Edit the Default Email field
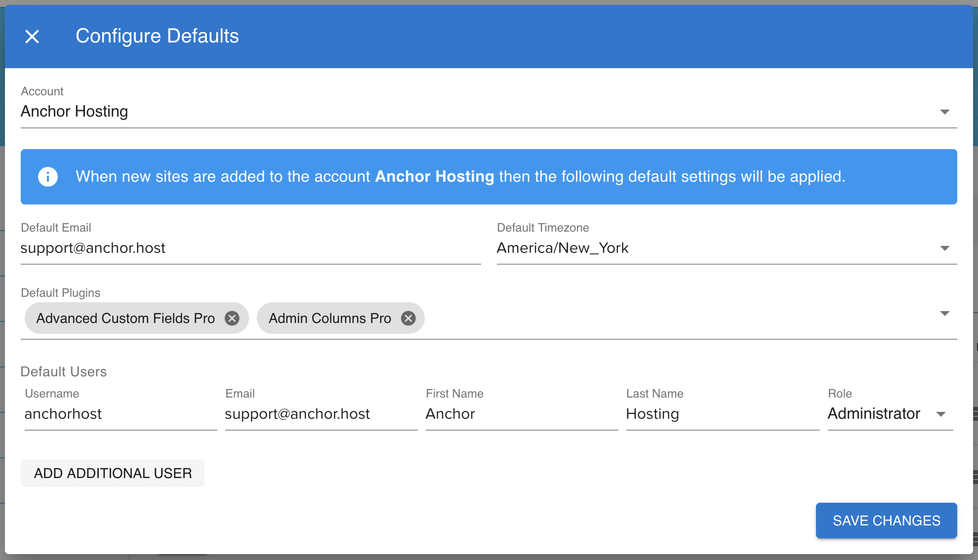The height and width of the screenshot is (560, 978). (250, 248)
